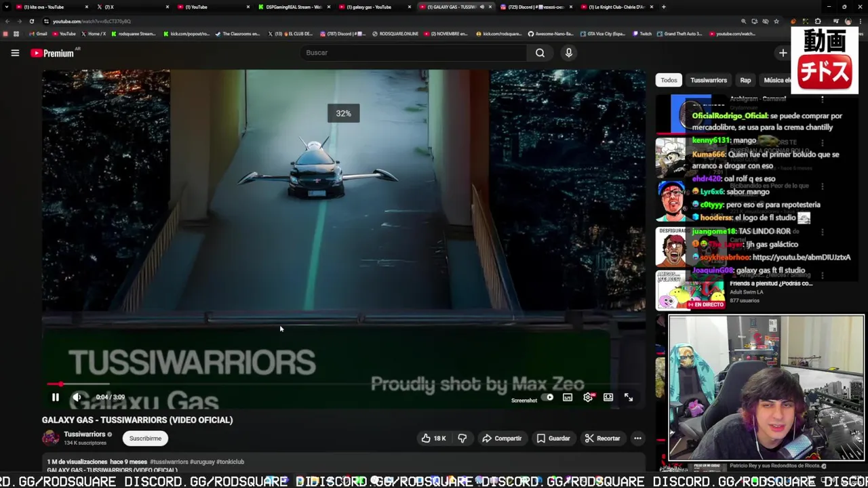Image resolution: width=868 pixels, height=488 pixels.
Task: Click the soykheabrhoo youtu.be chat link
Action: tap(801, 258)
